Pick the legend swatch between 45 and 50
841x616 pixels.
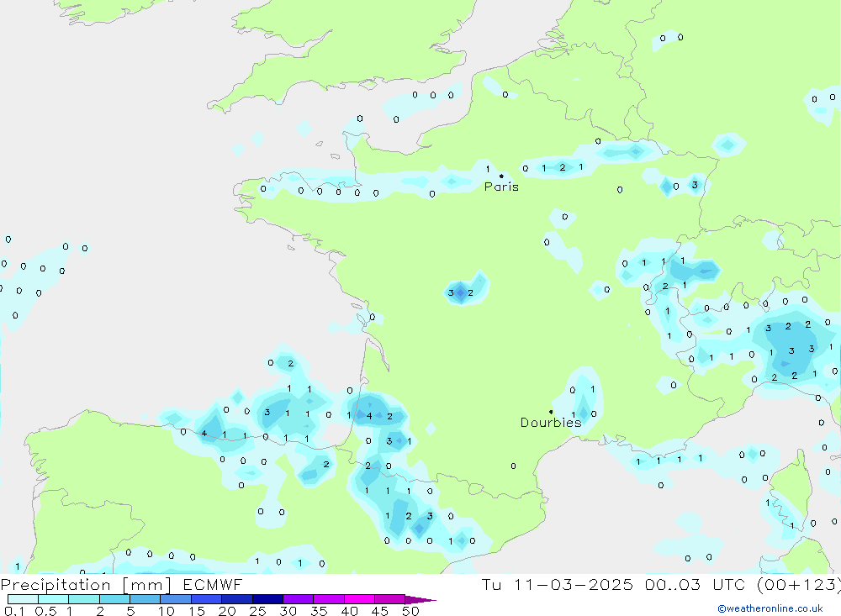pos(390,599)
